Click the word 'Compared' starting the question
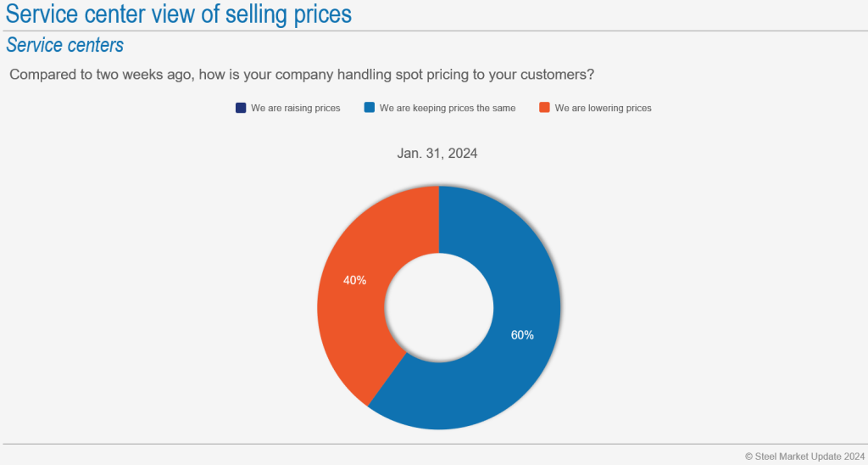The height and width of the screenshot is (465, 868). 42,75
